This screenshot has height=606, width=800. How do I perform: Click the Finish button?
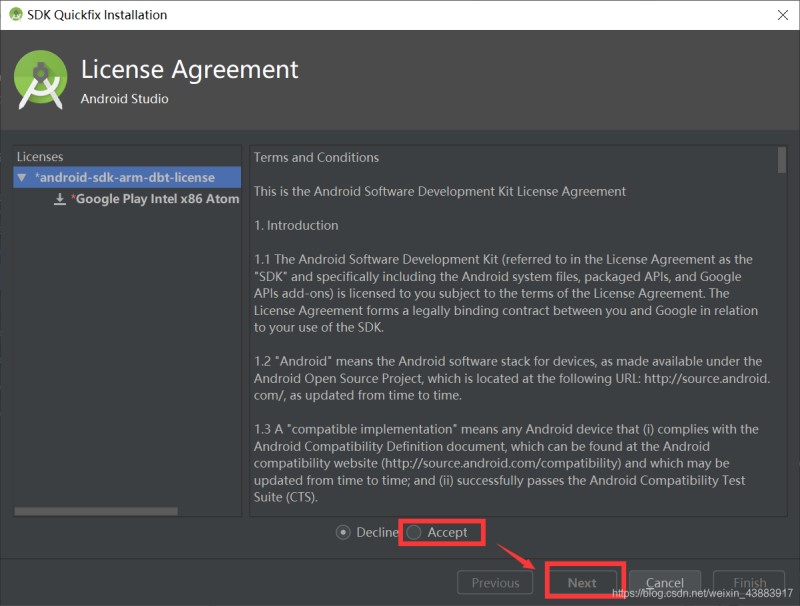[x=749, y=583]
